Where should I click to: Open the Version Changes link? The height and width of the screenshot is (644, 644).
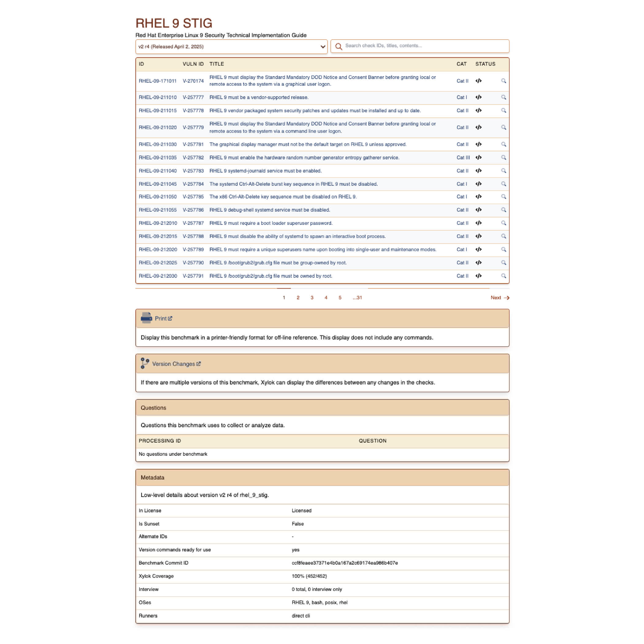pyautogui.click(x=176, y=364)
